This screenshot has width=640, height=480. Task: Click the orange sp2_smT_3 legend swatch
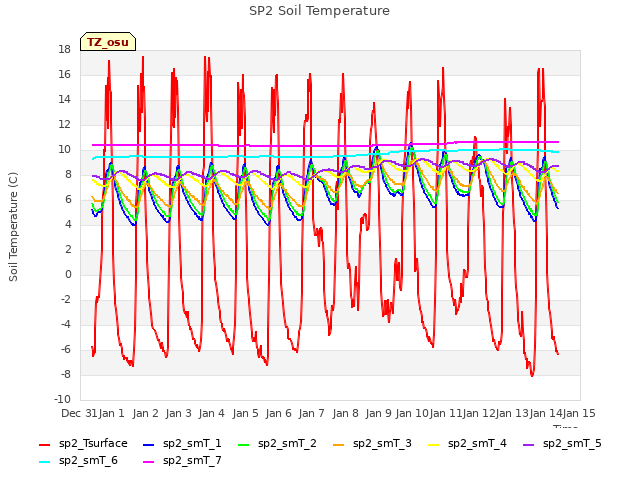[x=339, y=444]
